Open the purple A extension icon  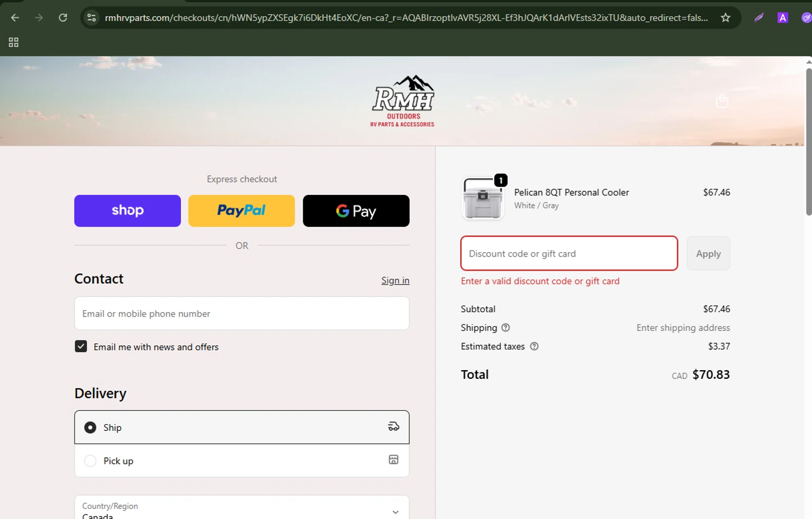(x=782, y=18)
